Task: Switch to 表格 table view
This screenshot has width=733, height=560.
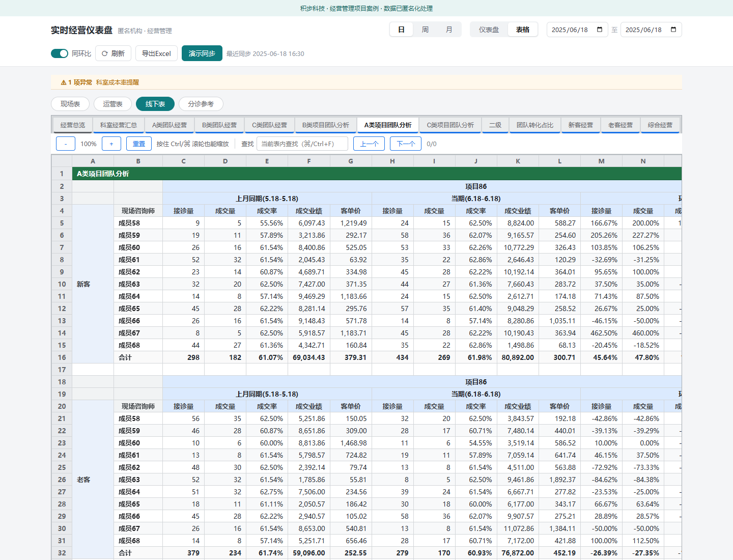Action: [x=523, y=30]
